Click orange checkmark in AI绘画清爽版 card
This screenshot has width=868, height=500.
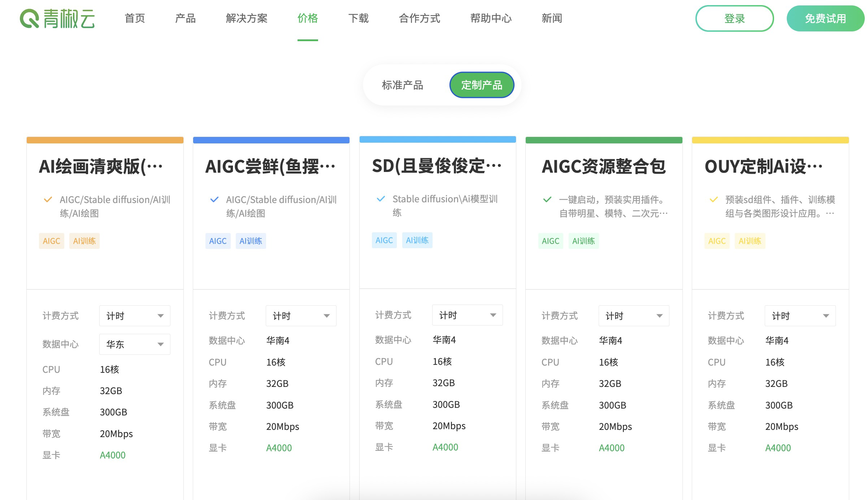click(48, 199)
